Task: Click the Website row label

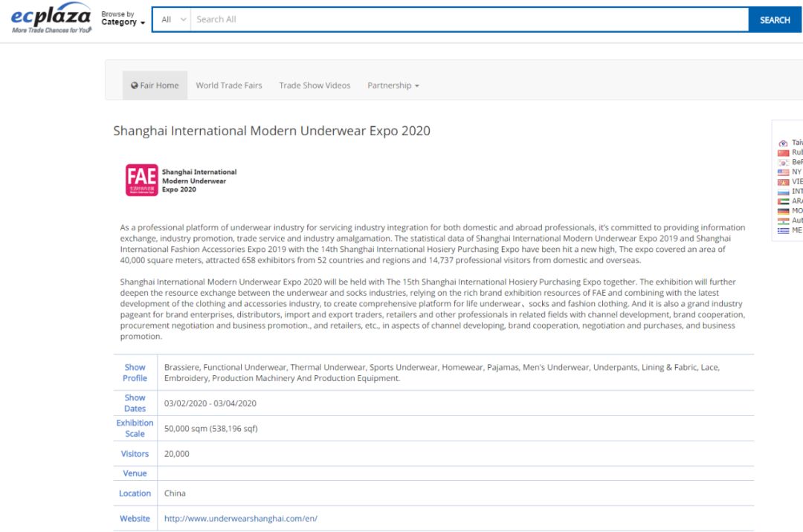Action: coord(135,519)
